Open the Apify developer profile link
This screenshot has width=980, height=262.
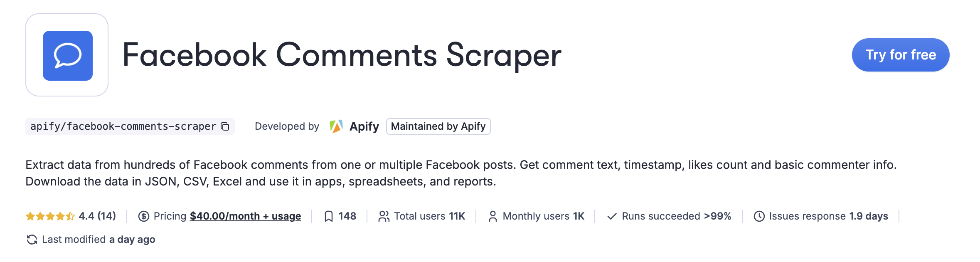point(364,126)
